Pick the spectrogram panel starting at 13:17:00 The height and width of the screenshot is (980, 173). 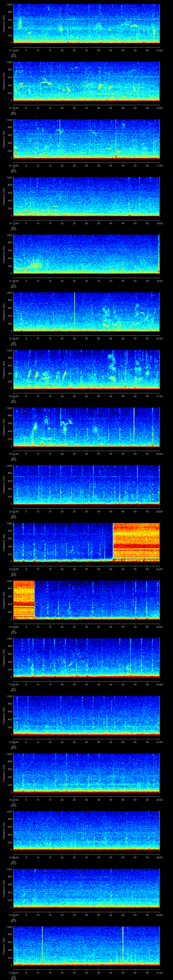click(x=87, y=197)
